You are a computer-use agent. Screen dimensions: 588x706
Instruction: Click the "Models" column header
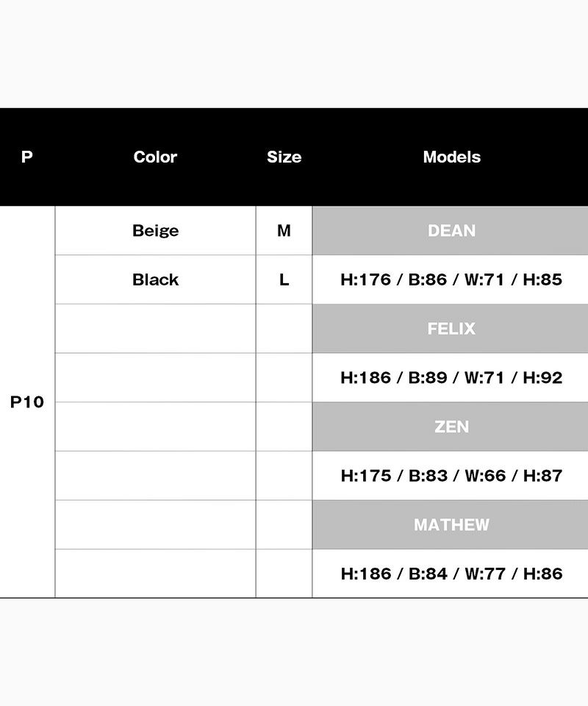tap(451, 157)
